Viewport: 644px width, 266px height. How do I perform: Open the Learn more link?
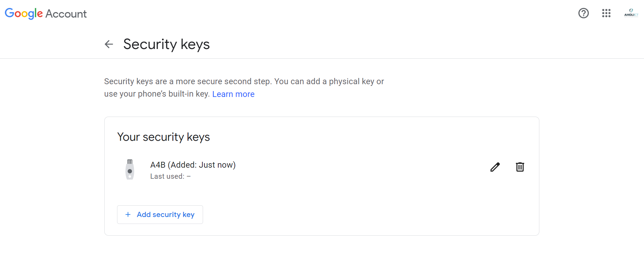pyautogui.click(x=233, y=94)
